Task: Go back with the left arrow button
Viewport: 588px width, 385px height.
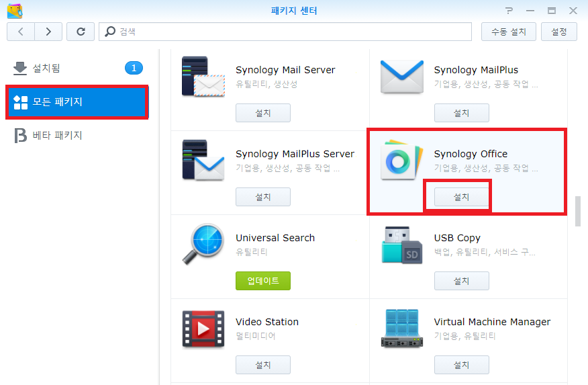Action: pyautogui.click(x=21, y=32)
